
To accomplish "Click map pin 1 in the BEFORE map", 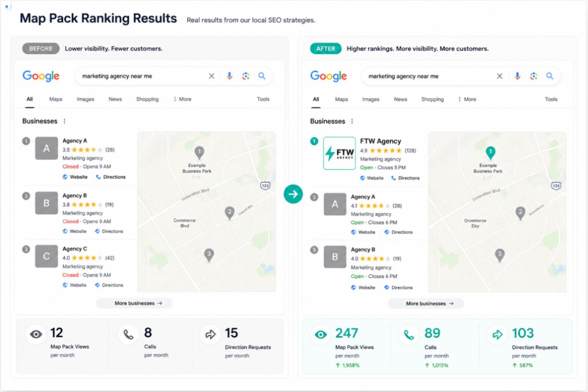I will 199,152.
